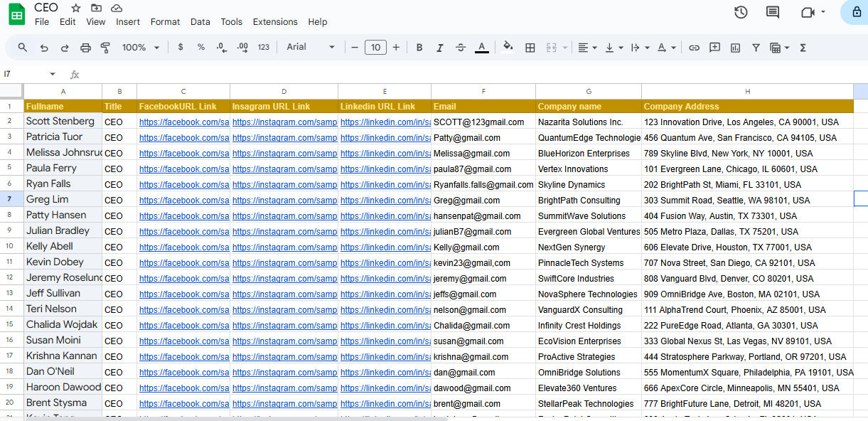This screenshot has height=421, width=868.
Task: Click the Insert link icon
Action: pyautogui.click(x=694, y=48)
